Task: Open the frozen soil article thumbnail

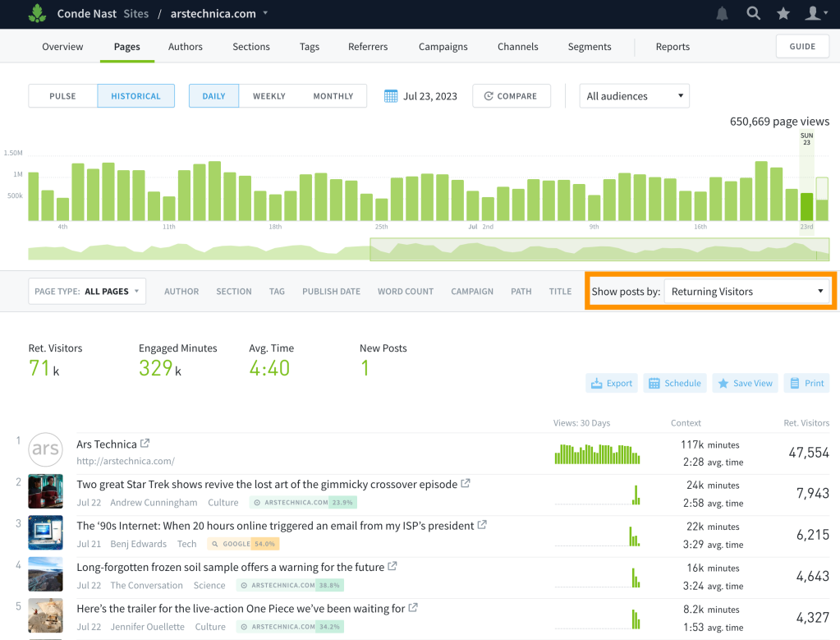Action: coord(45,574)
